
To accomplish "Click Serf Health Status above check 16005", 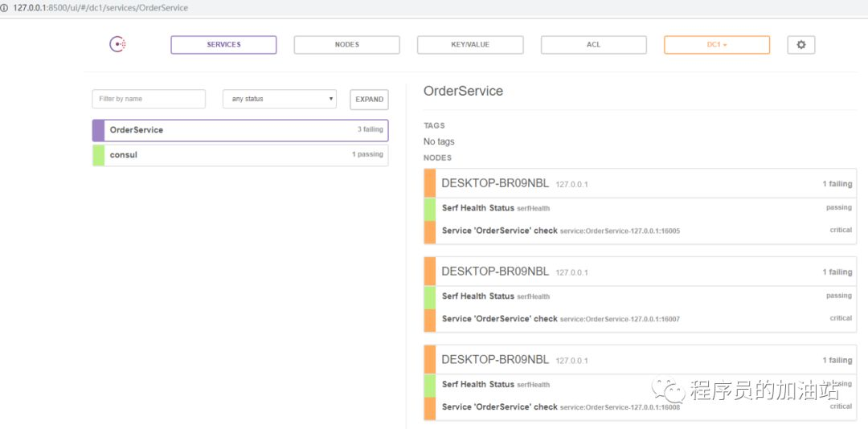I will pyautogui.click(x=640, y=208).
